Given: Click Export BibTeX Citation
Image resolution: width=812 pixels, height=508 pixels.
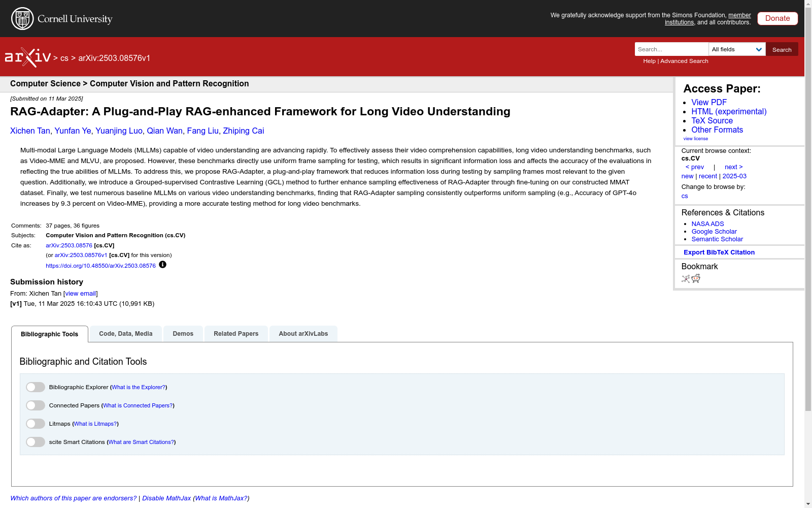Looking at the screenshot, I should coord(719,252).
